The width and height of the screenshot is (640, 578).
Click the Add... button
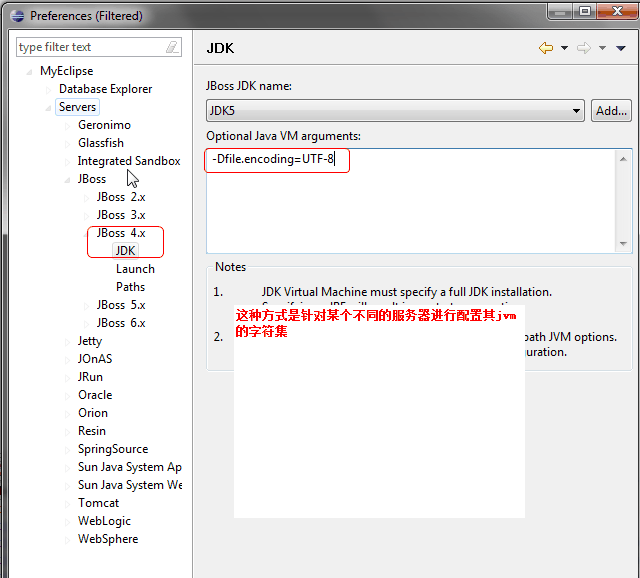click(611, 111)
